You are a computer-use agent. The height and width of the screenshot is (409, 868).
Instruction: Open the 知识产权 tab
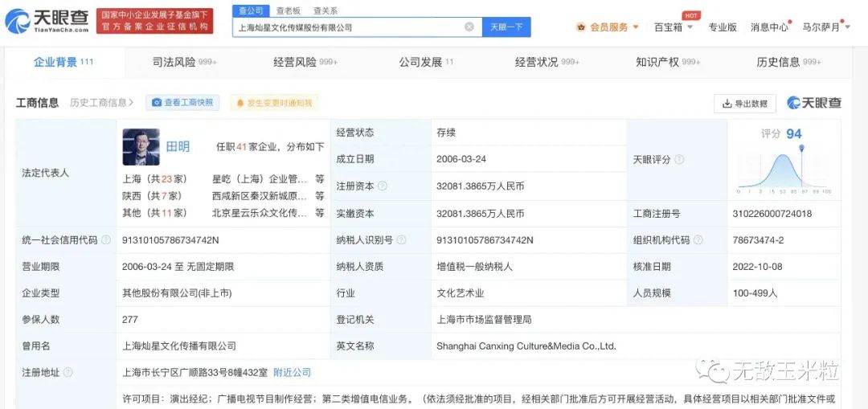[x=668, y=62]
